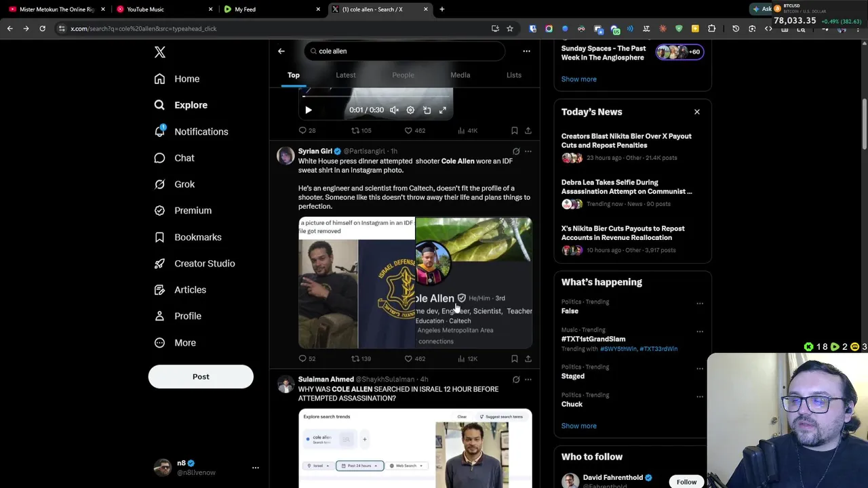The image size is (868, 488).
Task: Switch to the Lists tab
Action: click(514, 75)
